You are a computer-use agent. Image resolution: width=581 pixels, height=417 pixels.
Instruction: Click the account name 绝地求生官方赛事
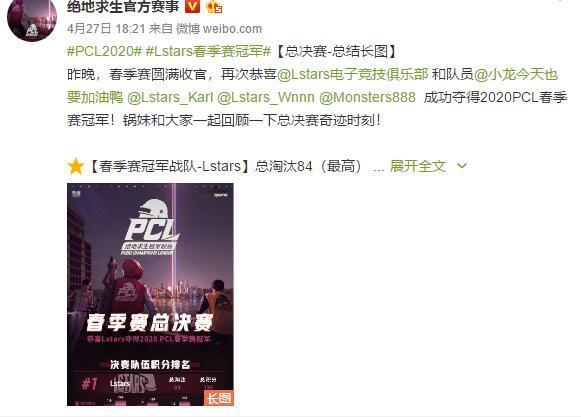click(x=123, y=6)
